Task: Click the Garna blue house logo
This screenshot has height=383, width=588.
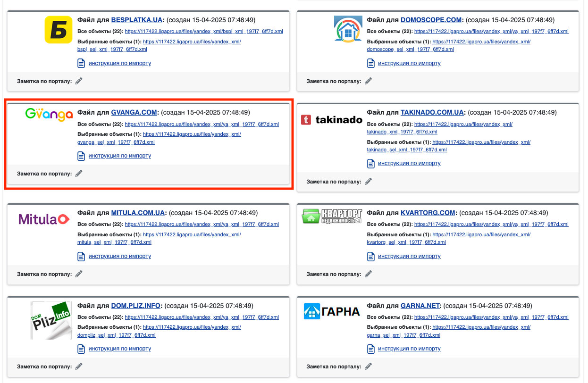Action: coord(332,311)
